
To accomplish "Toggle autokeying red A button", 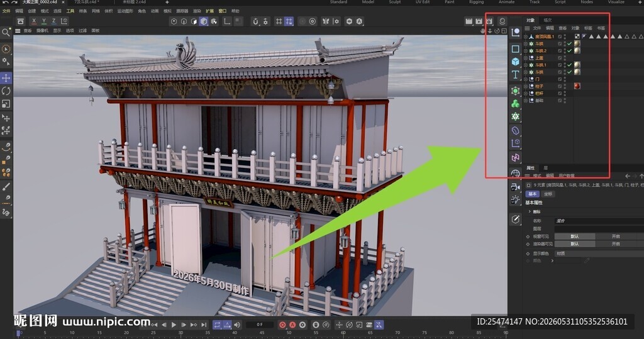I will [292, 325].
